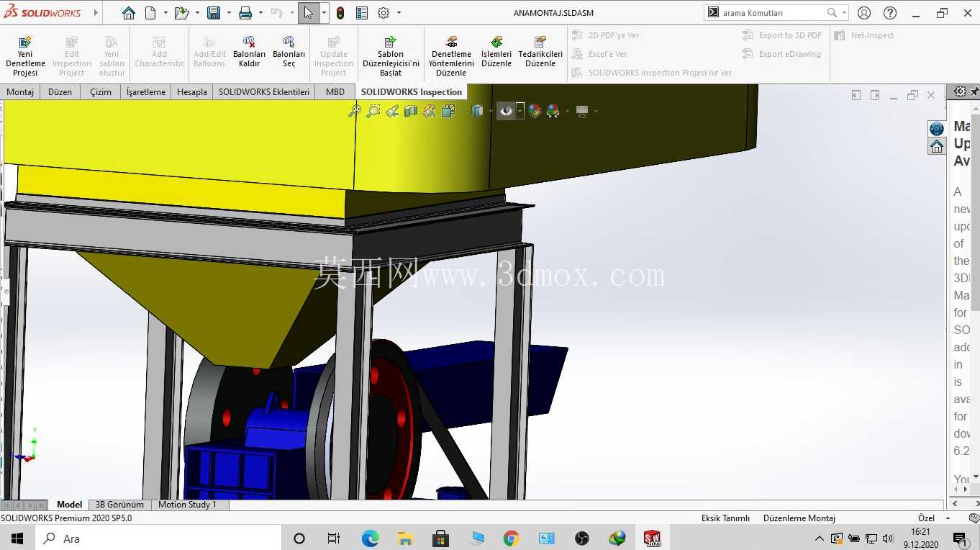Viewport: 980px width, 550px height.
Task: Open 3B Görünüm bottom tab
Action: pos(119,505)
